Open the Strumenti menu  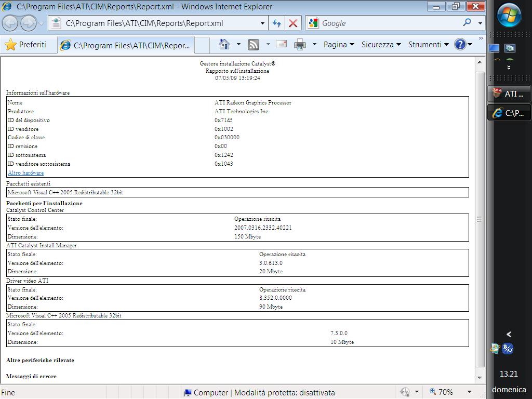coord(428,45)
